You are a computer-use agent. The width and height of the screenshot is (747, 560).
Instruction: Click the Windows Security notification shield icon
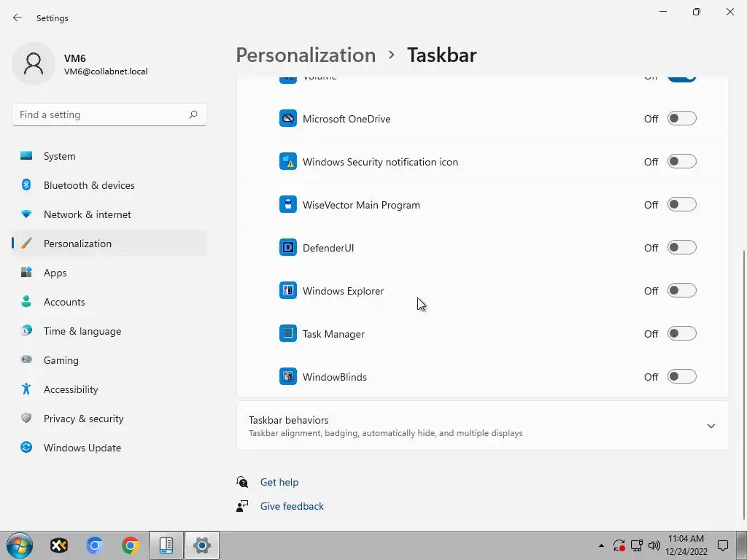point(287,161)
